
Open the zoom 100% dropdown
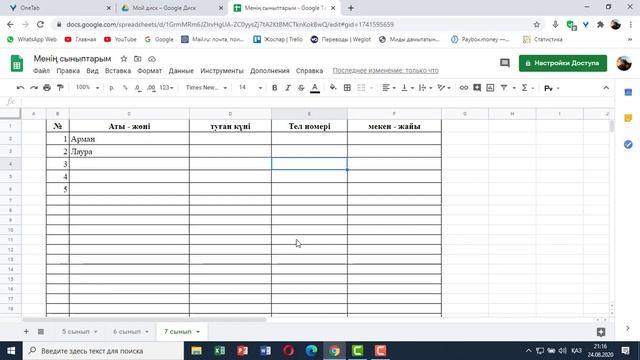coord(87,87)
